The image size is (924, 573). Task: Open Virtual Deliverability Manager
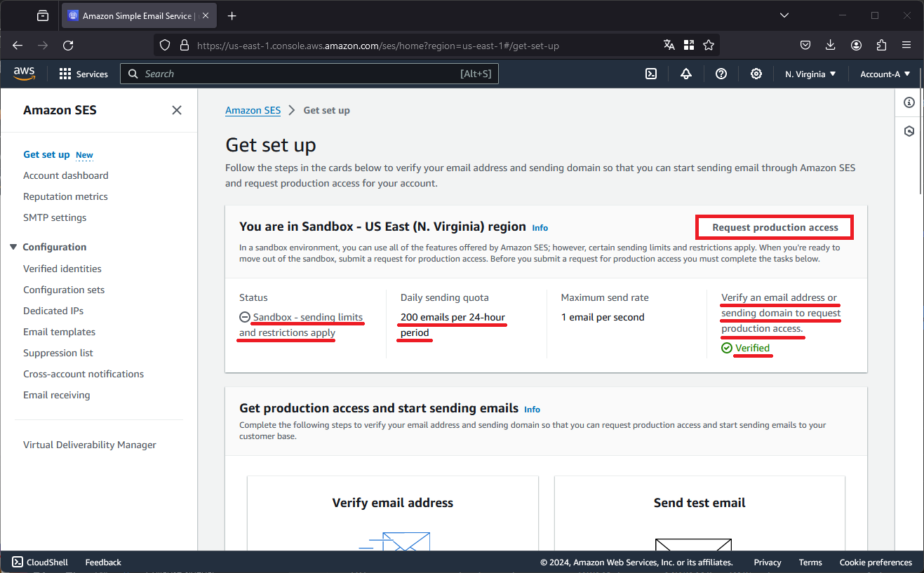(90, 445)
